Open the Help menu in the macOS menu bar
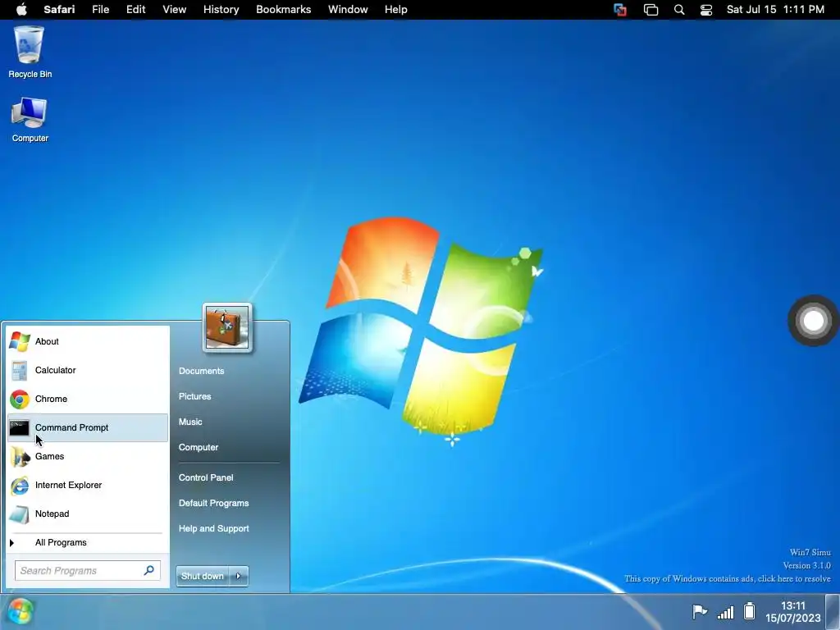Viewport: 840px width, 630px height. (396, 10)
